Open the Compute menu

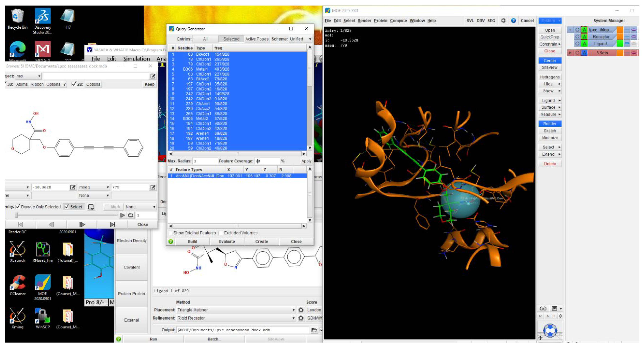click(398, 21)
